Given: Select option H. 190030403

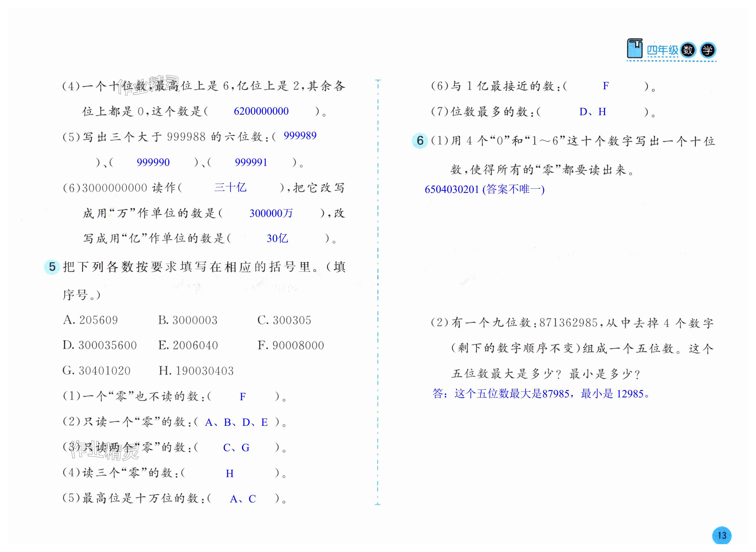Looking at the screenshot, I should point(196,371).
